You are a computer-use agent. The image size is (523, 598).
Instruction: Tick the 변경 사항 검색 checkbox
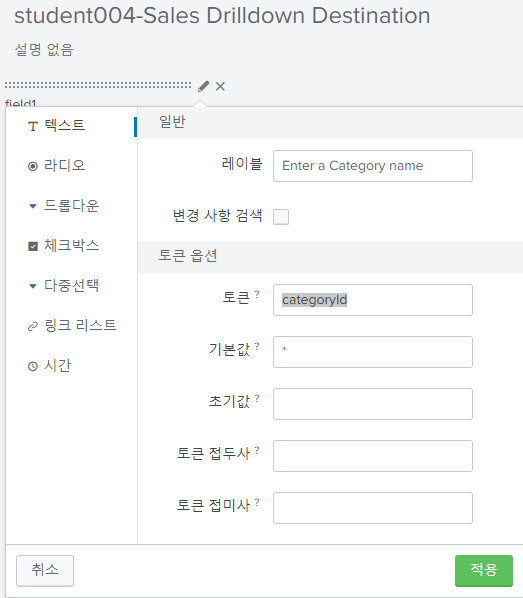tap(281, 217)
